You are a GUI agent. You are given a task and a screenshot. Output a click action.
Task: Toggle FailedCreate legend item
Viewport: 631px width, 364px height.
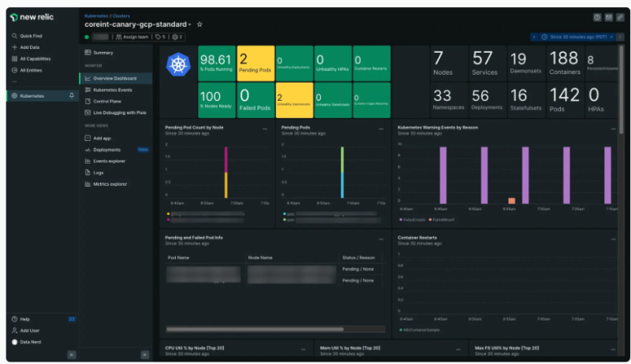click(x=412, y=220)
